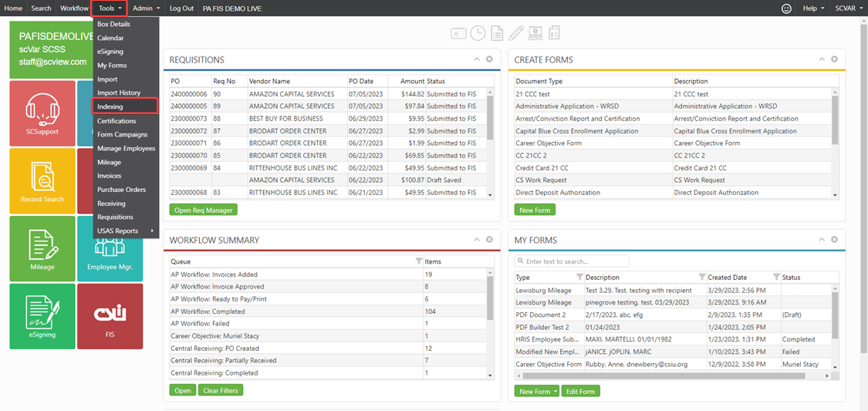Image resolution: width=868 pixels, height=411 pixels.
Task: Click the Clear Filters button
Action: 221,390
